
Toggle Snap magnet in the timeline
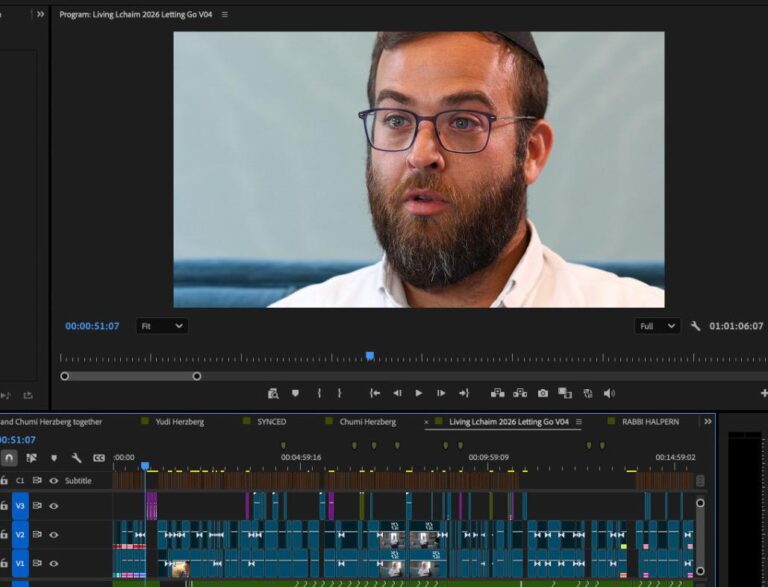pyautogui.click(x=9, y=458)
